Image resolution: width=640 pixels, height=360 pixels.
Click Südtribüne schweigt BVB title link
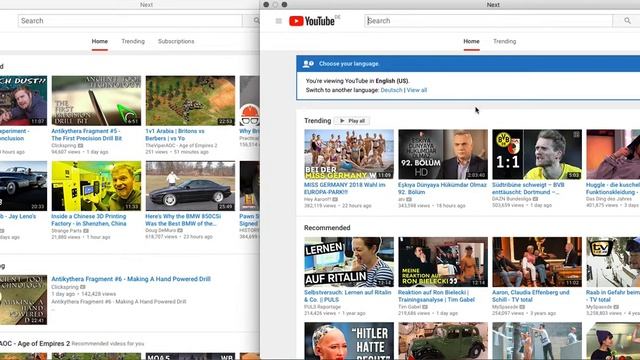pyautogui.click(x=529, y=188)
